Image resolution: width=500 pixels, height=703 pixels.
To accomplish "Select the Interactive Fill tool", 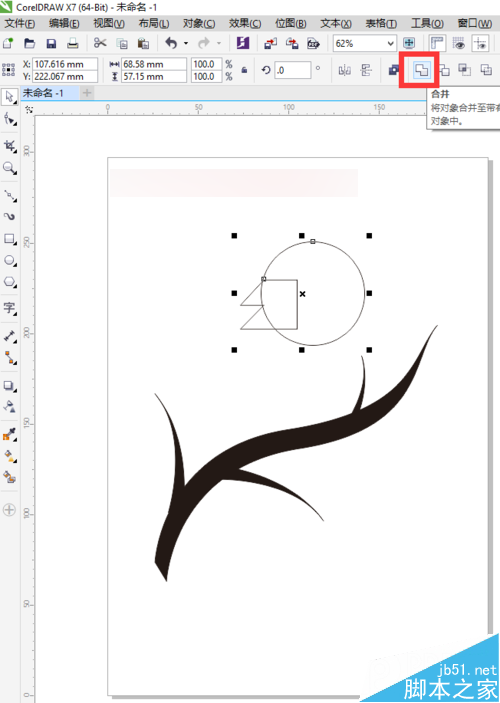I will click(9, 456).
